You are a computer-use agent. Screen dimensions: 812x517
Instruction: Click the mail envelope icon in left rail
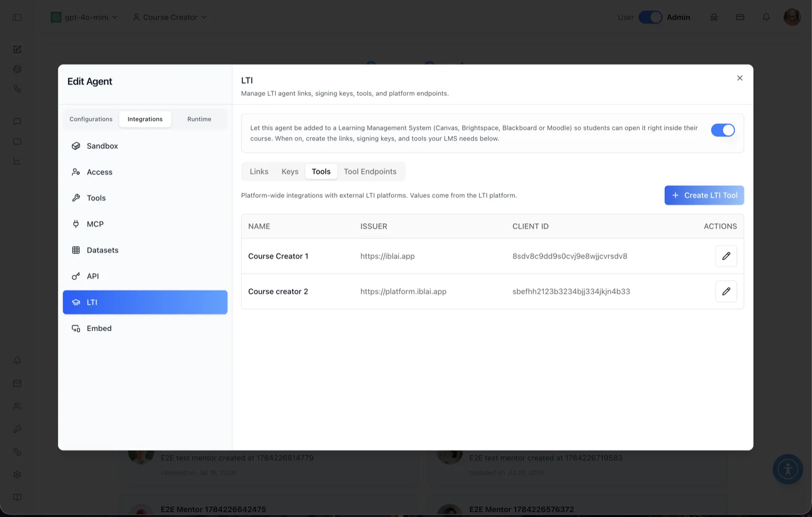click(17, 384)
